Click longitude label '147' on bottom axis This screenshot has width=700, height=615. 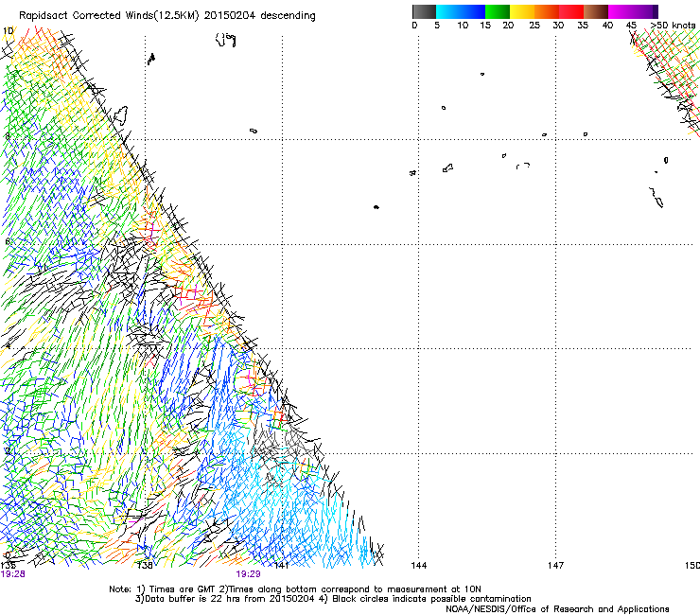pos(555,566)
